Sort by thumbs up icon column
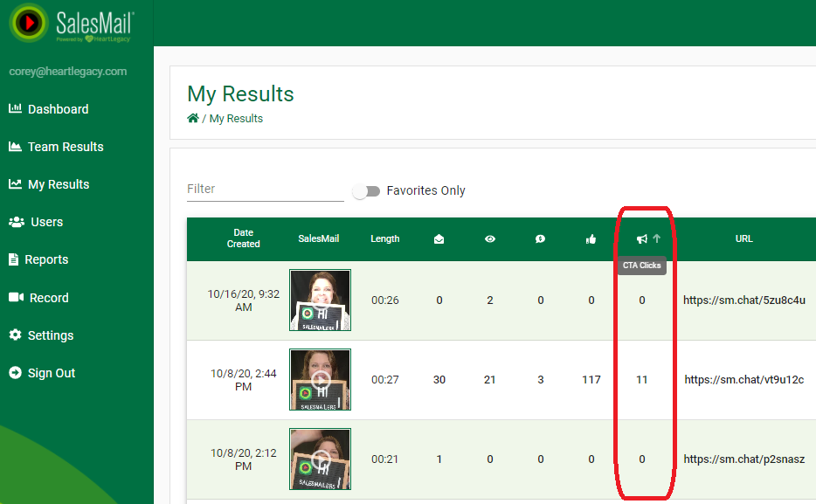This screenshot has height=504, width=816. (591, 239)
